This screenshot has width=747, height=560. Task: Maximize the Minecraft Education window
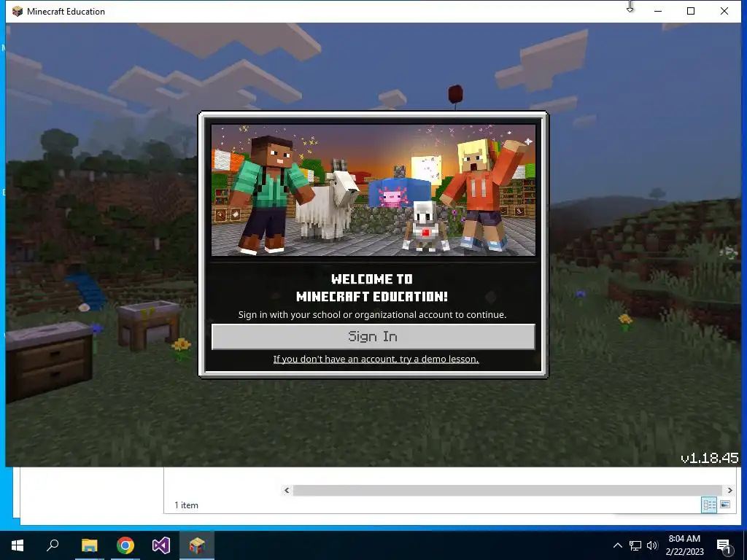[691, 11]
